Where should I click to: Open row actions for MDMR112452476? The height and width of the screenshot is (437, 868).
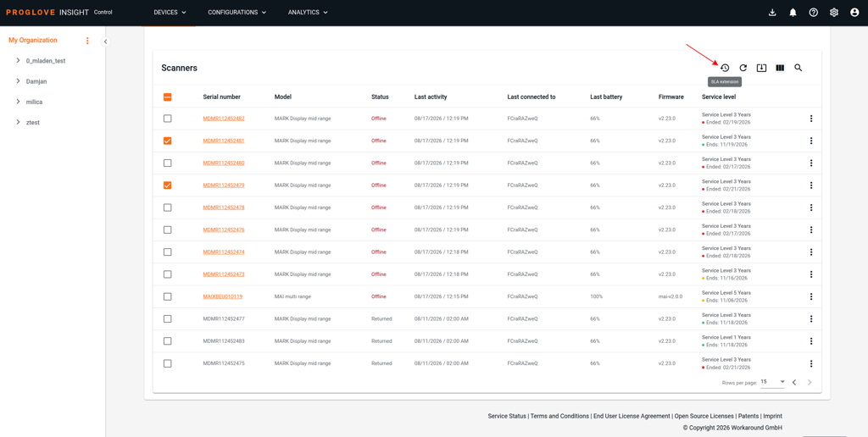click(x=811, y=230)
